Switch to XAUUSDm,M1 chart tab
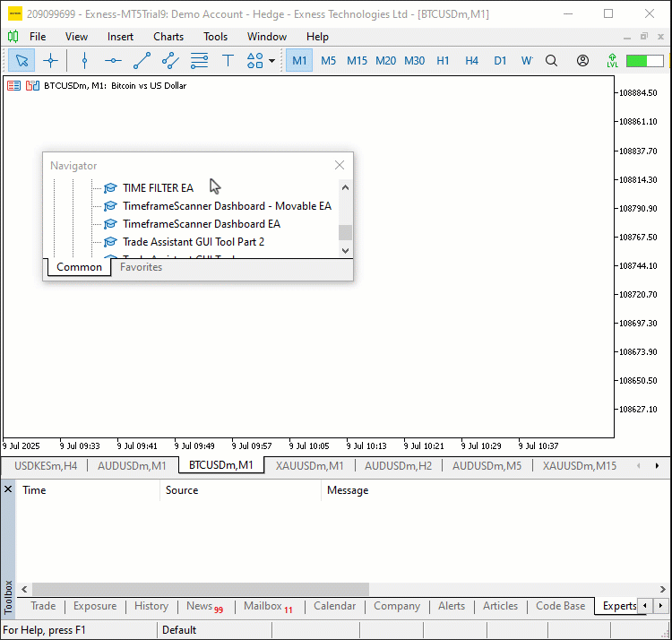This screenshot has width=672, height=640. pyautogui.click(x=310, y=465)
